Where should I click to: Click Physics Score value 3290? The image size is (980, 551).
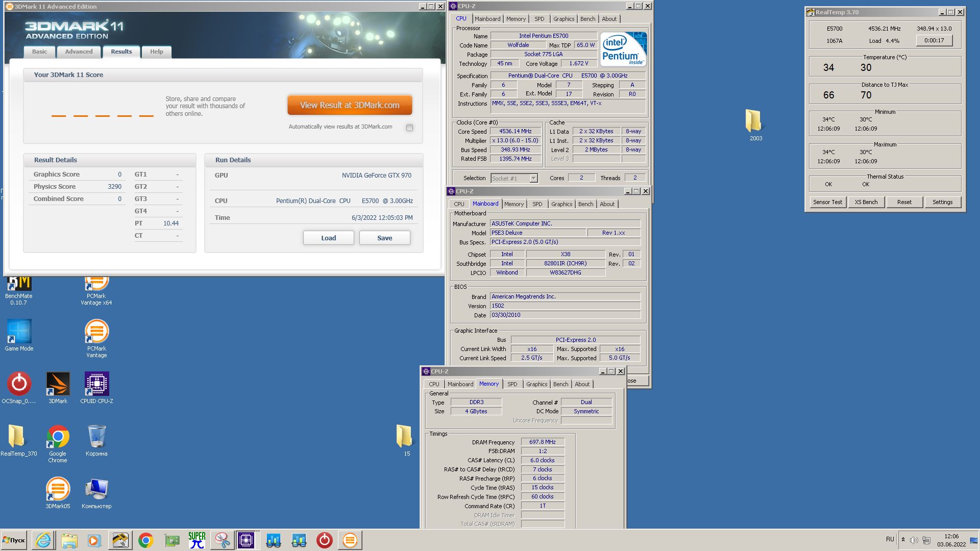click(x=114, y=187)
